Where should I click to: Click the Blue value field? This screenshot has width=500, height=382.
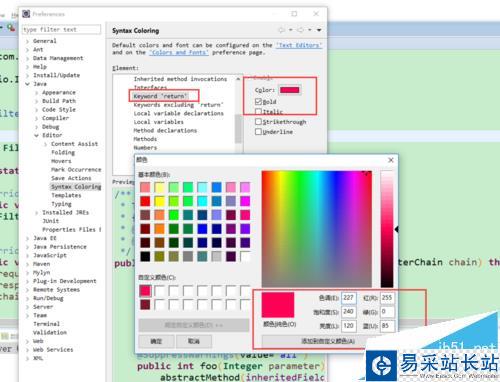point(387,326)
